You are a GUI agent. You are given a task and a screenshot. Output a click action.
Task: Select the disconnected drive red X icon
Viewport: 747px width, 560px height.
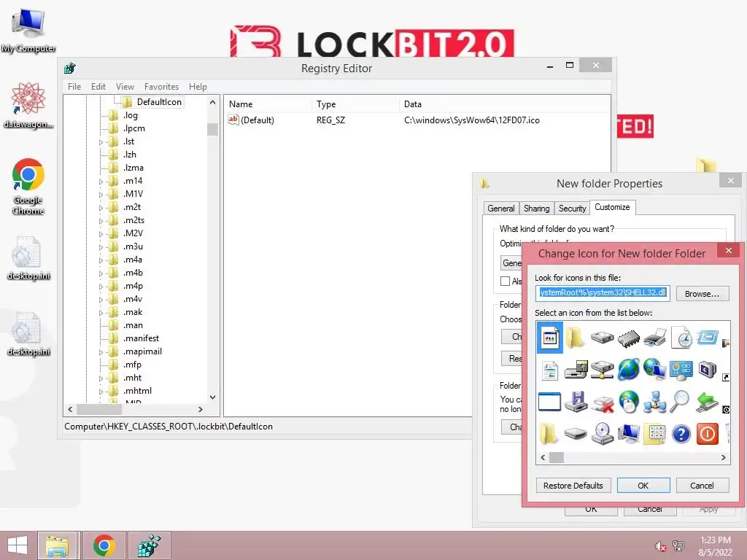pos(602,403)
